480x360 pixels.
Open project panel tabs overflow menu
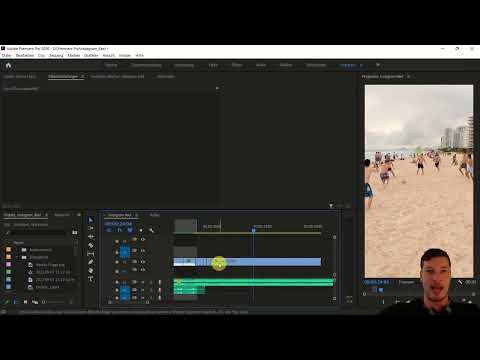[x=79, y=215]
